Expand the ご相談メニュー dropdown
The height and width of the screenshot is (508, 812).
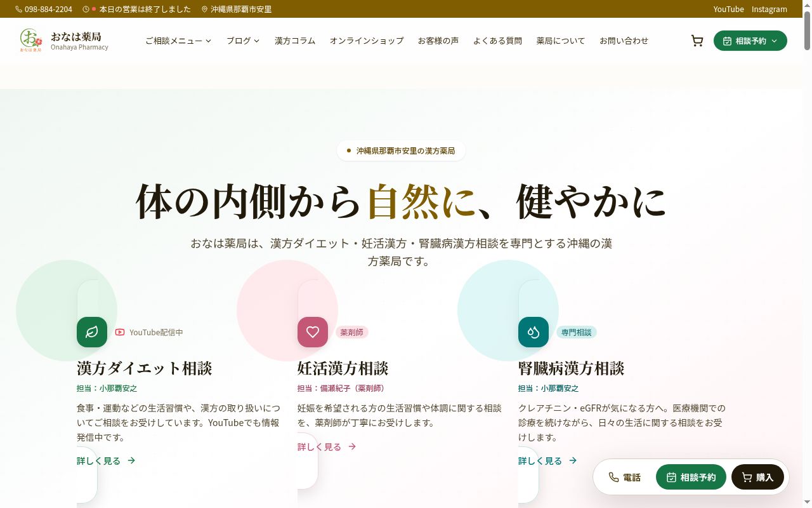178,41
